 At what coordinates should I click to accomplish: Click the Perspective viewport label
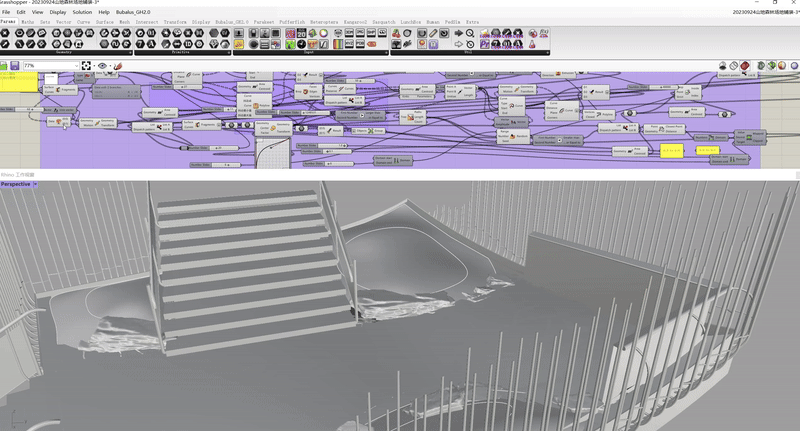pos(16,184)
